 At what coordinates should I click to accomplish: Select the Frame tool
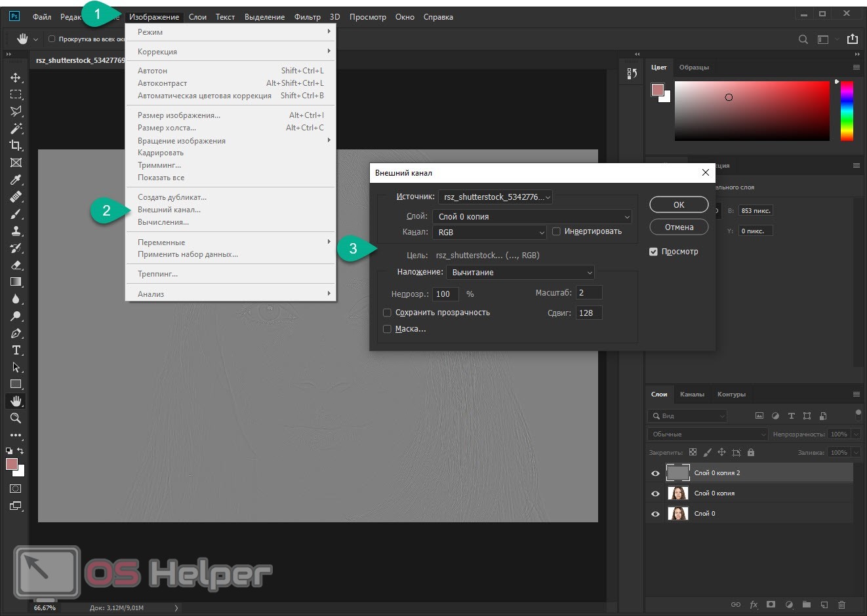click(16, 163)
